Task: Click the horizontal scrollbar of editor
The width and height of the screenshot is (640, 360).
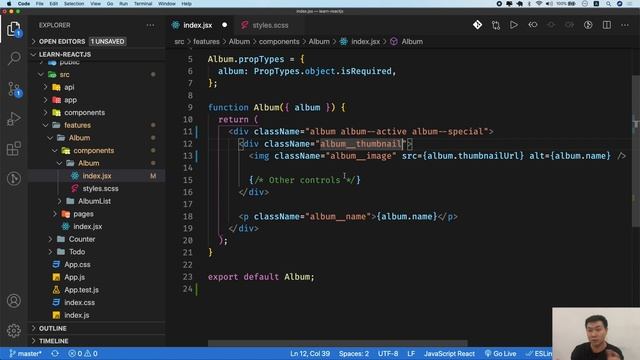Action: tap(338, 343)
